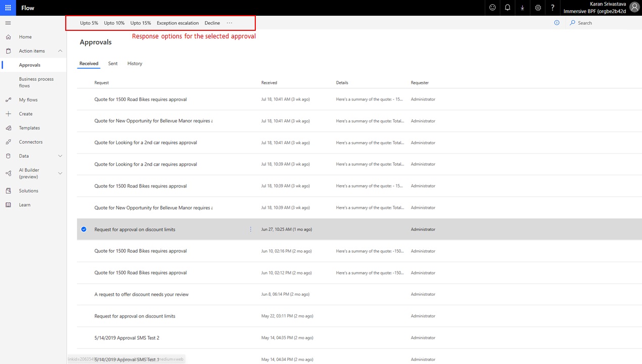Open the notifications bell

click(x=508, y=8)
